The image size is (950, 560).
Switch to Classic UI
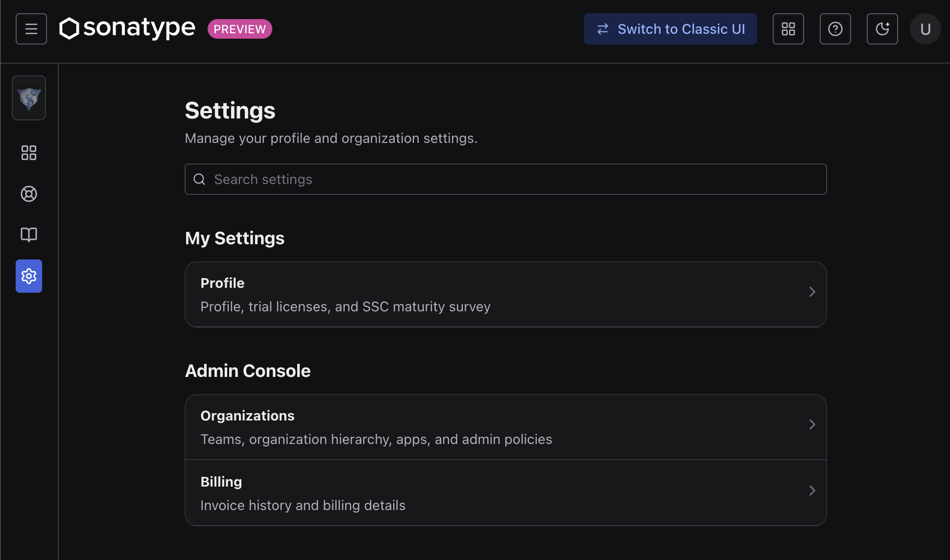pos(670,29)
